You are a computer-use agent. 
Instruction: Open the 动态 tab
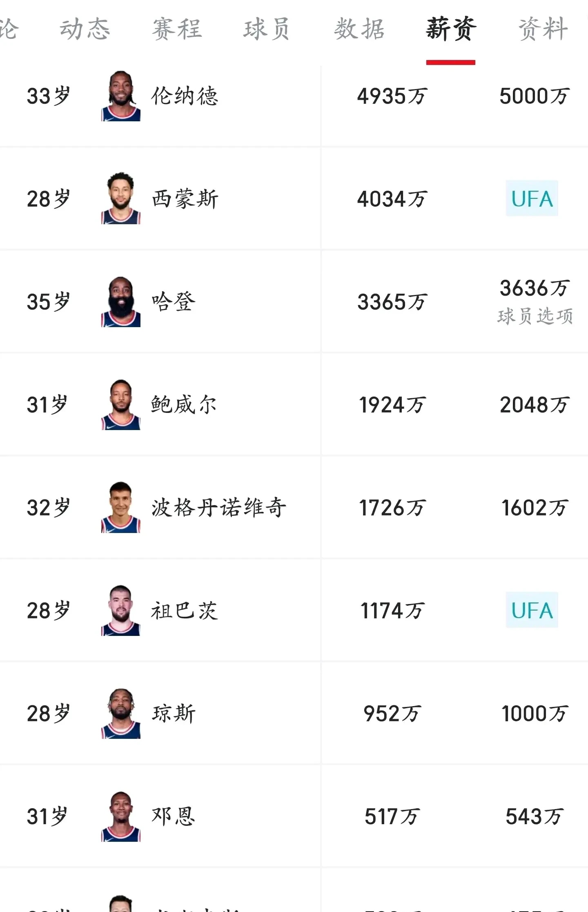click(85, 29)
